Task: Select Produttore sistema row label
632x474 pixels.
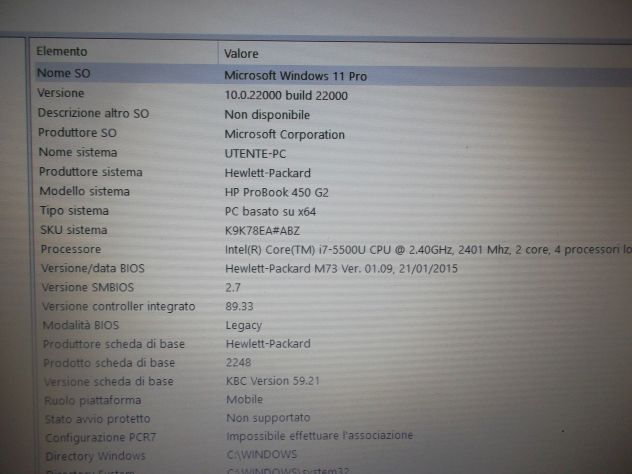Action: 91,172
